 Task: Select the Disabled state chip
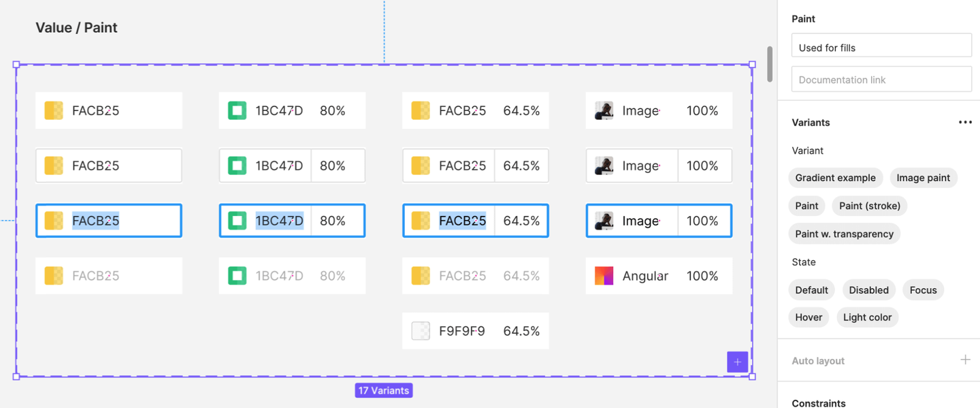(x=868, y=290)
